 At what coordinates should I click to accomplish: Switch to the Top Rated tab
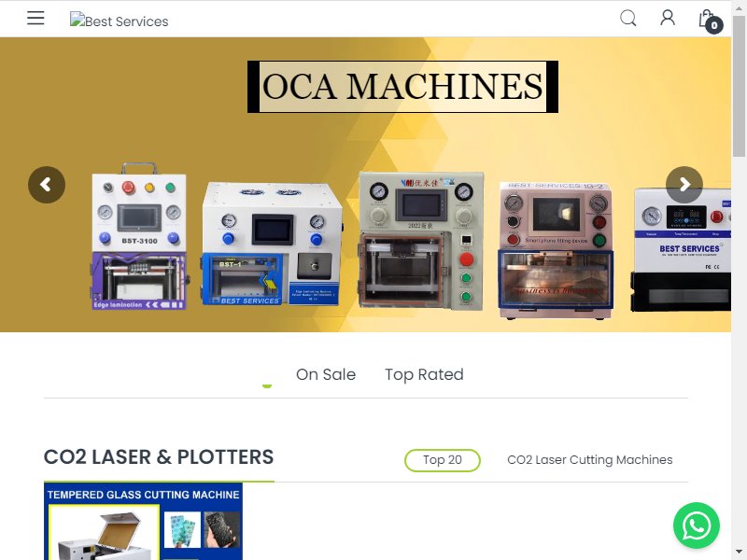tap(424, 374)
